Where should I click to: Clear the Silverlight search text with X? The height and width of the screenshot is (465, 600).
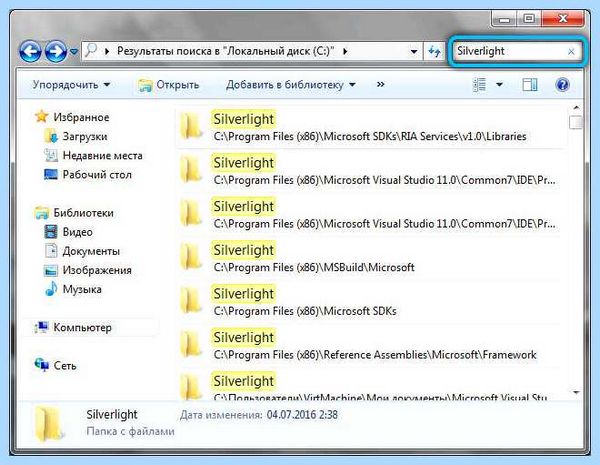coord(571,51)
